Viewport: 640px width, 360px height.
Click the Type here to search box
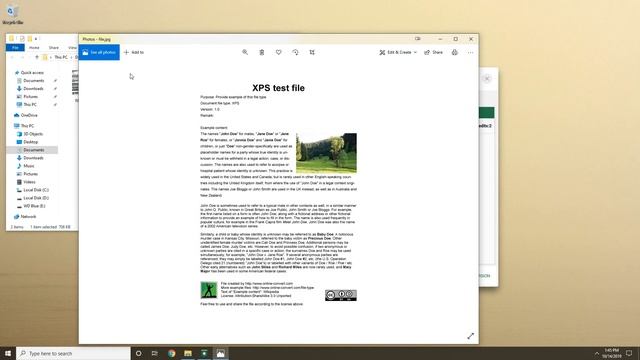73,353
